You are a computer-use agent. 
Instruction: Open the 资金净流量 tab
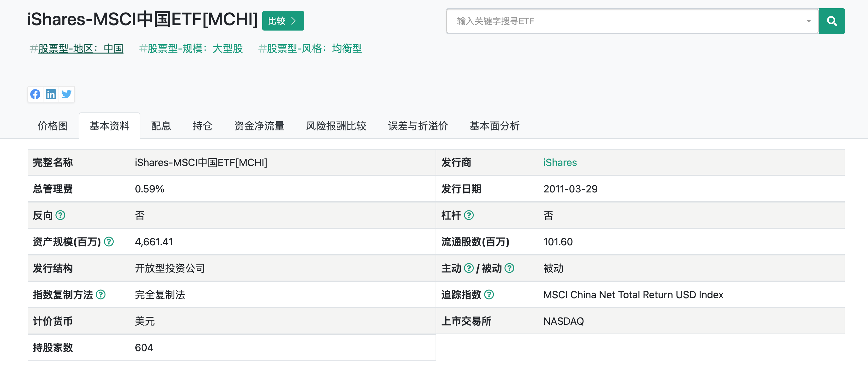(x=259, y=126)
